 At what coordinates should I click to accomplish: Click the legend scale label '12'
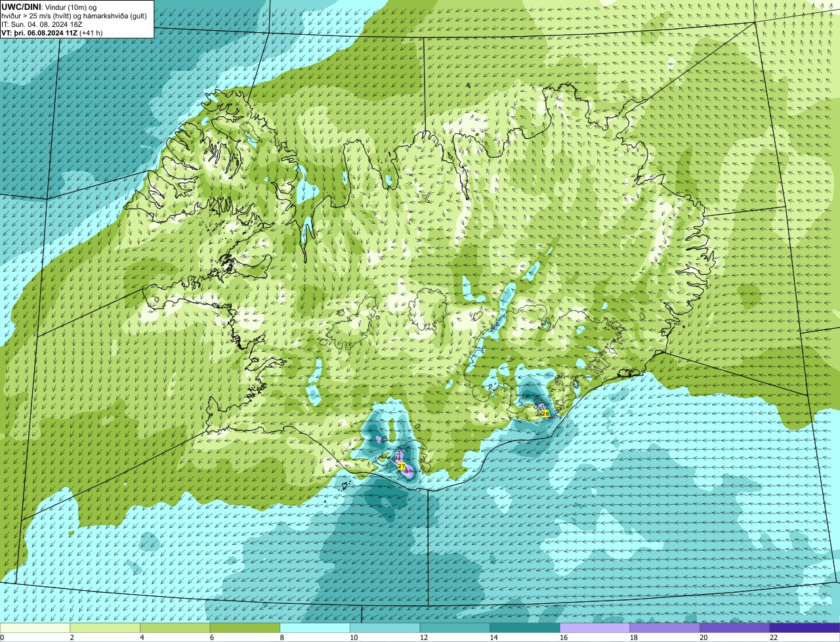pos(423,637)
